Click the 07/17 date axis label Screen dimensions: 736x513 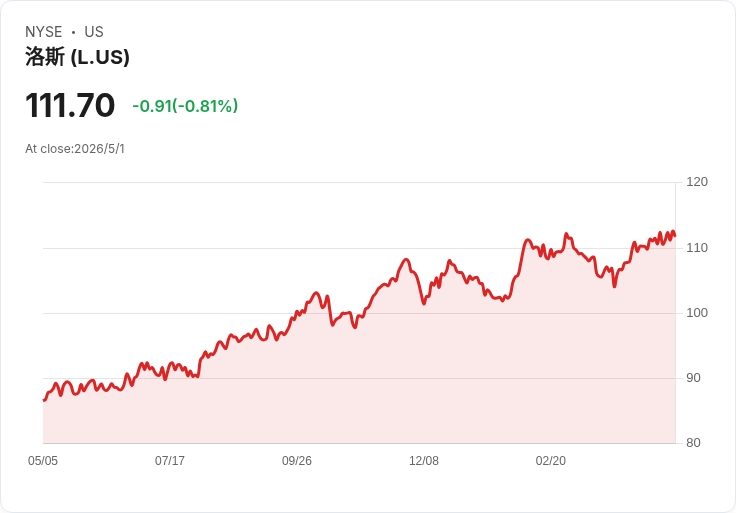[x=170, y=460]
